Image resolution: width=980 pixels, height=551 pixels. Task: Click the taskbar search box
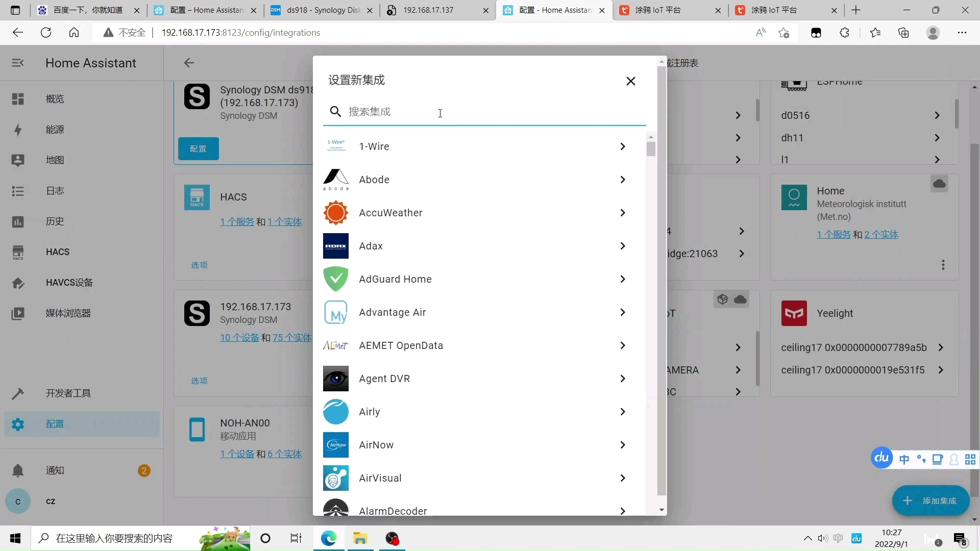tap(141, 538)
